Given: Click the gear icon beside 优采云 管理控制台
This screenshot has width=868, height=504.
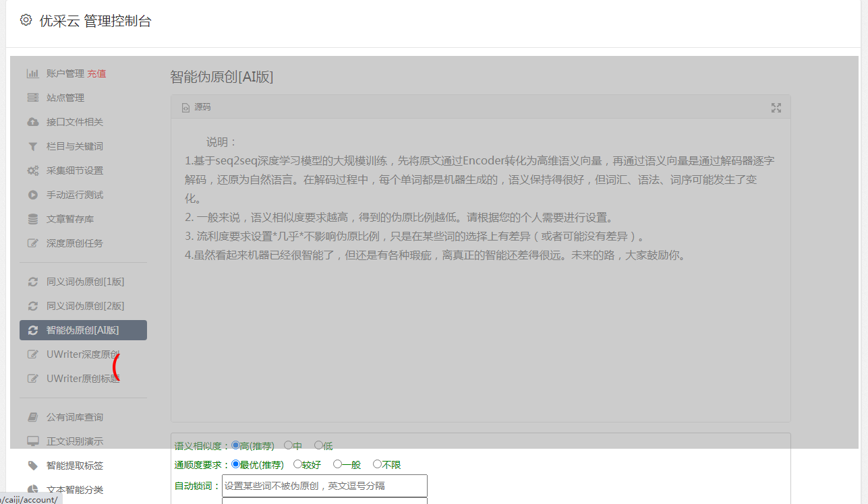Looking at the screenshot, I should (x=26, y=20).
